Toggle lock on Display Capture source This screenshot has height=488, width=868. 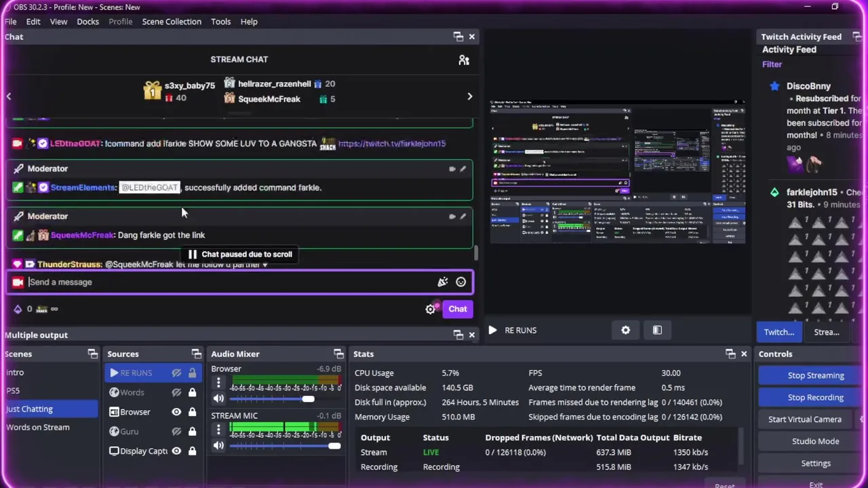(193, 451)
